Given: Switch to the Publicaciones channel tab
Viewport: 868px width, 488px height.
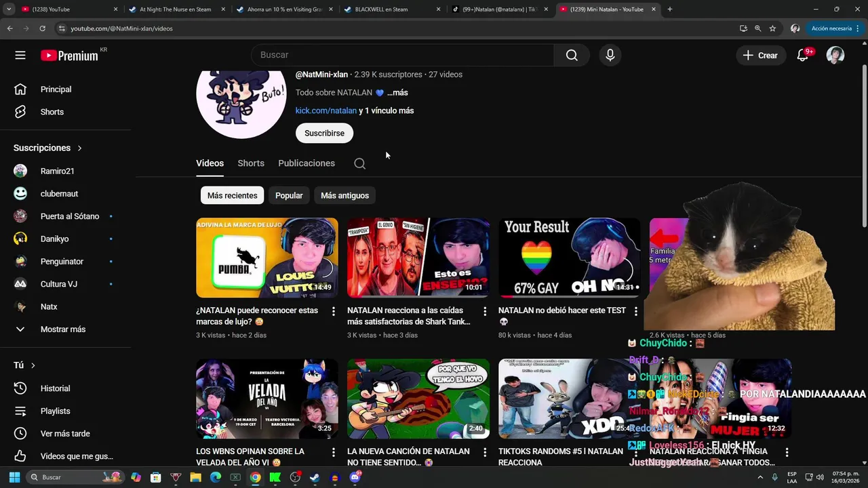Looking at the screenshot, I should (307, 163).
